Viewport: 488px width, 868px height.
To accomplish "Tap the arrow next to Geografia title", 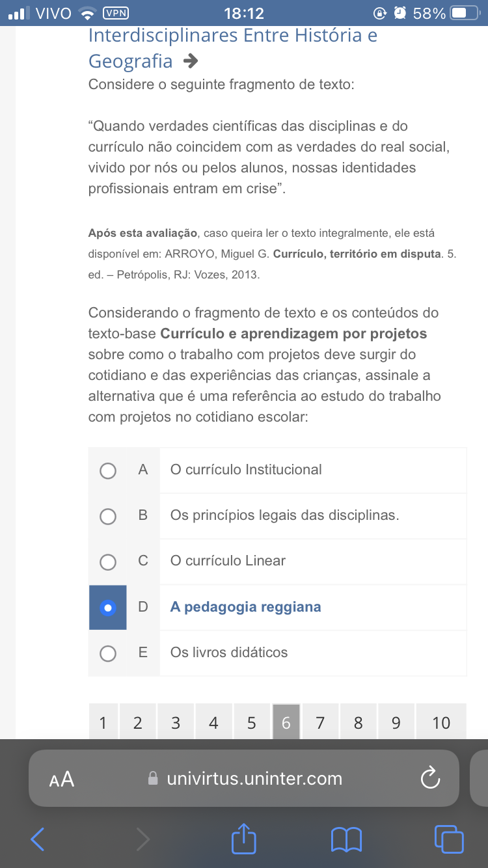I will click(x=190, y=62).
